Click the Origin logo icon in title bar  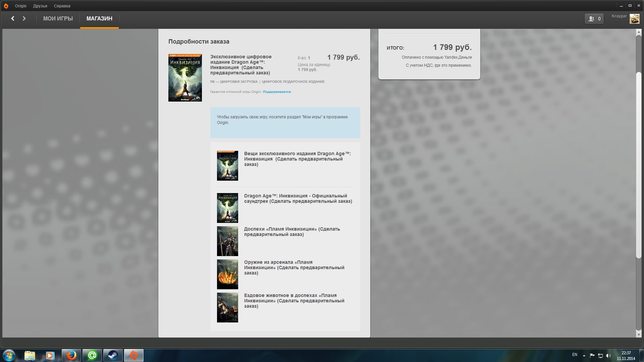tap(6, 6)
